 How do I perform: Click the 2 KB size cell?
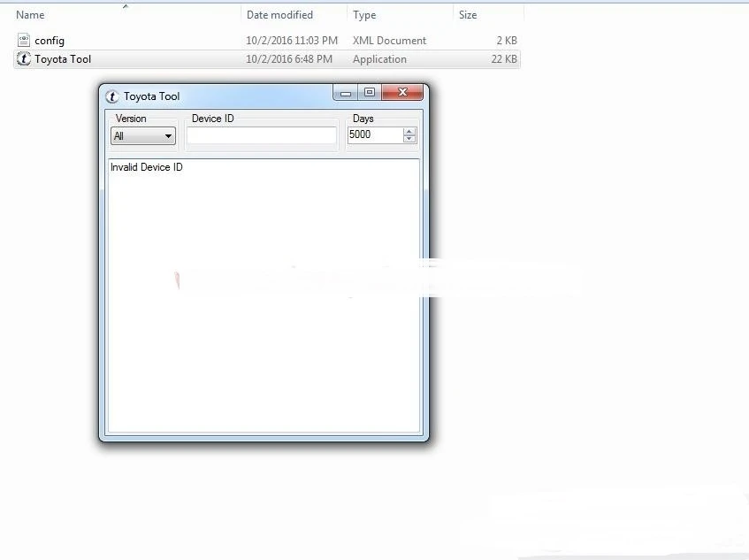coord(507,41)
